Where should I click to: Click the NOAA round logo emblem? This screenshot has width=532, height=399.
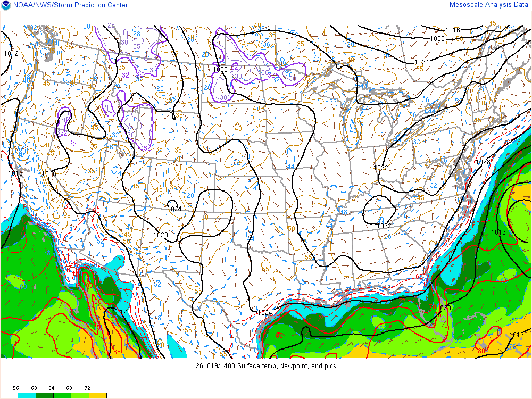coord(6,5)
